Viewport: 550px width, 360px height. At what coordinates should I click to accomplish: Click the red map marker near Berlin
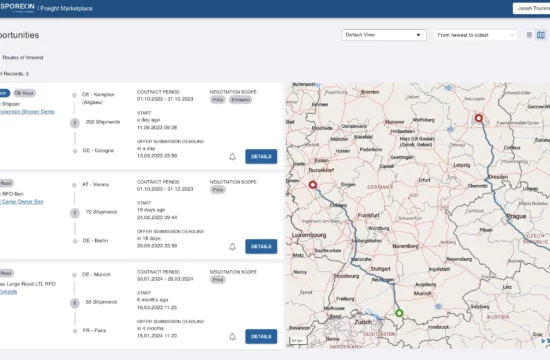click(x=478, y=118)
